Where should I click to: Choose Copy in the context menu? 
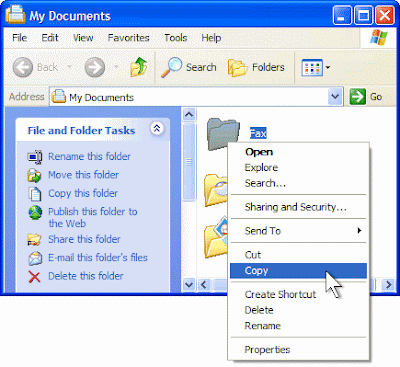coord(299,271)
